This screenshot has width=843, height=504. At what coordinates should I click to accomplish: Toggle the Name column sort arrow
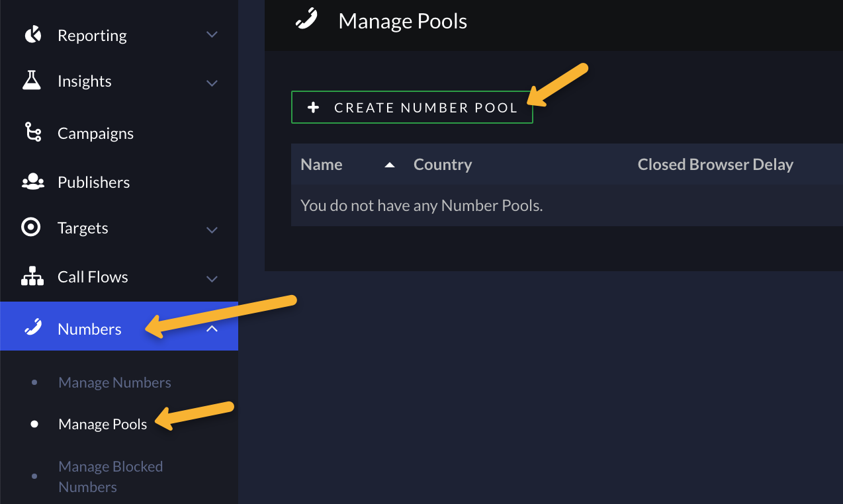pyautogui.click(x=390, y=165)
